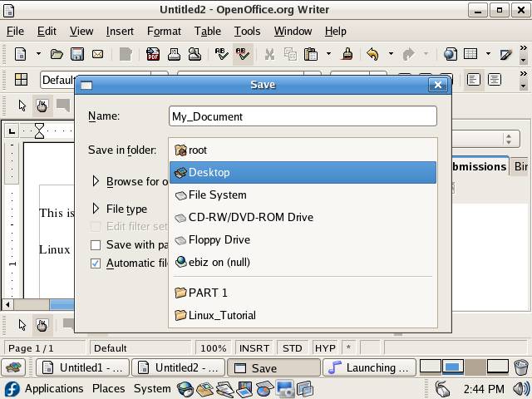
Task: Uncheck the Automatic file name extension checkbox
Action: (96, 264)
